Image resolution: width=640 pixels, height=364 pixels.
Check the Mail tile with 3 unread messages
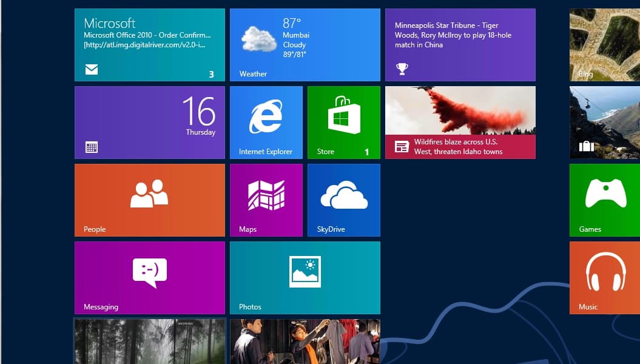[150, 45]
